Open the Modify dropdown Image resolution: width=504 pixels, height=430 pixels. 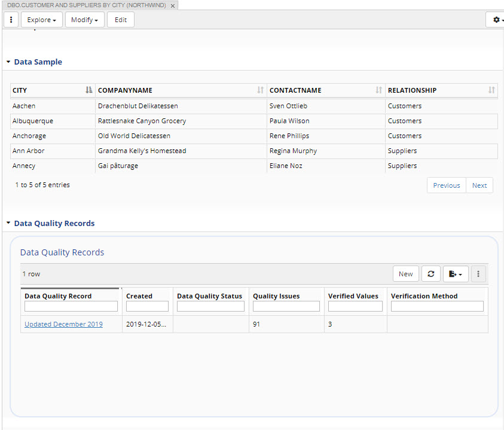[x=84, y=19]
